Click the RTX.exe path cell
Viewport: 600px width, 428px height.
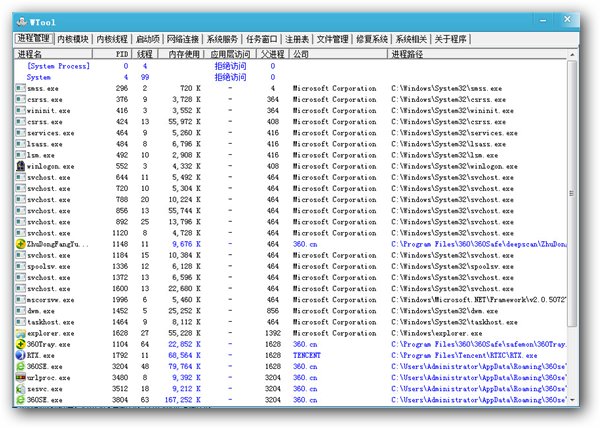pos(464,355)
